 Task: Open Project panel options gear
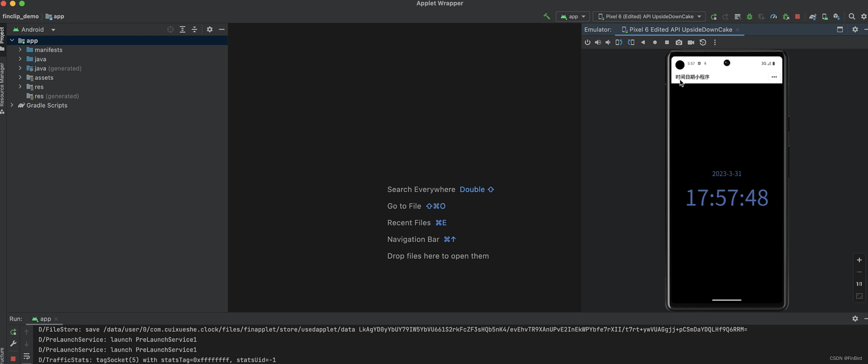coord(210,29)
